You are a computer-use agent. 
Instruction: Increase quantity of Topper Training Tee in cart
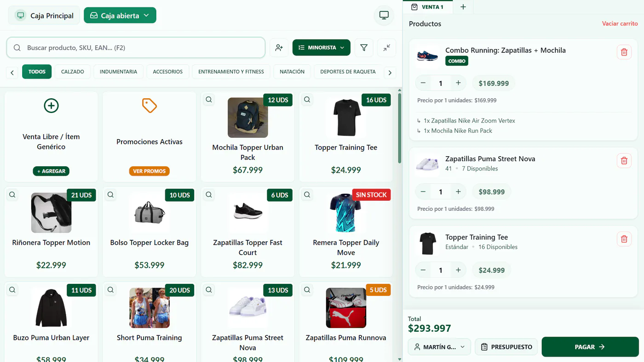point(458,270)
